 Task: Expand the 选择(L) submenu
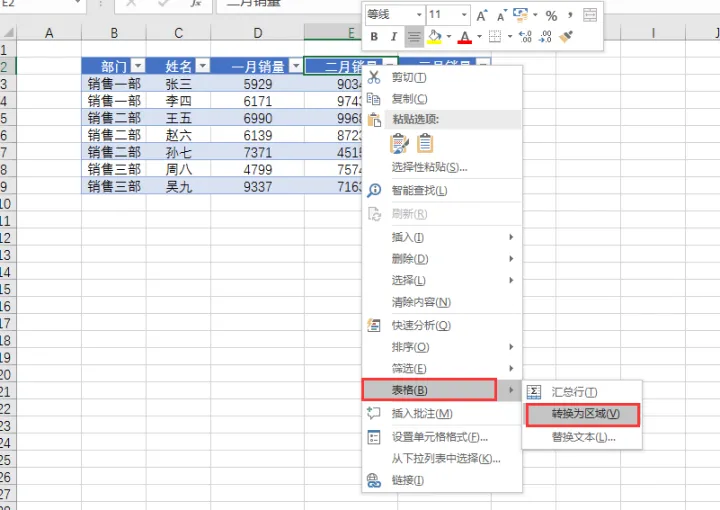pyautogui.click(x=442, y=280)
